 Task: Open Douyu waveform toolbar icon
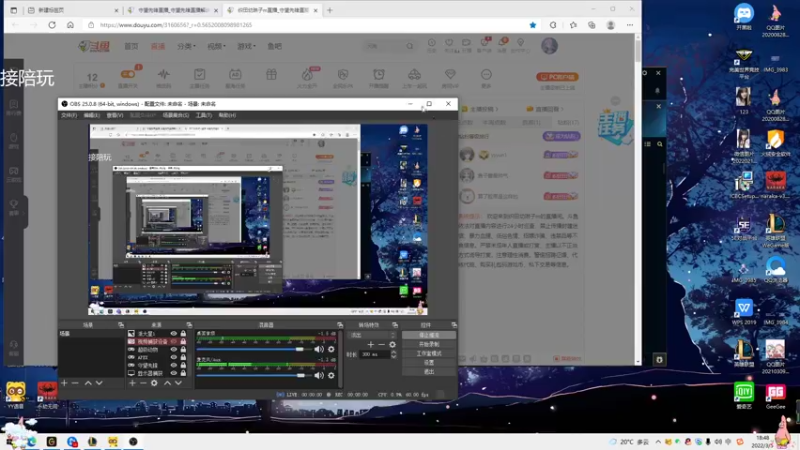tap(163, 74)
